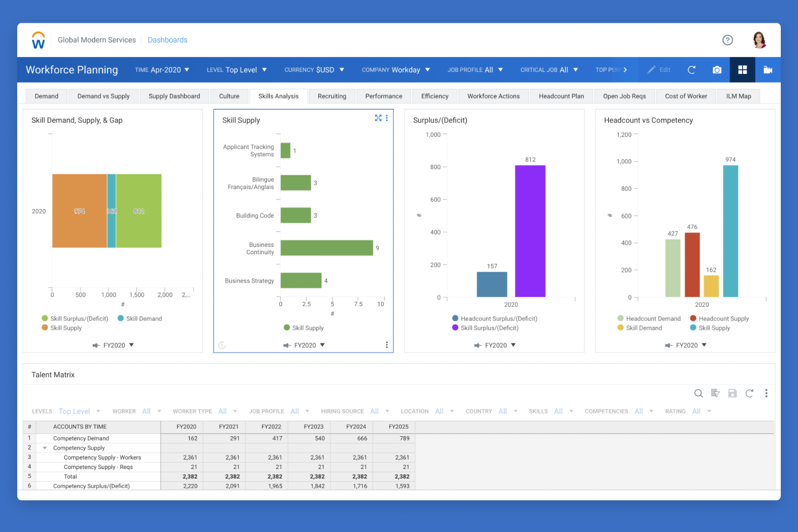Click the video camera icon in the toolbar
This screenshot has height=532, width=798.
coord(768,70)
